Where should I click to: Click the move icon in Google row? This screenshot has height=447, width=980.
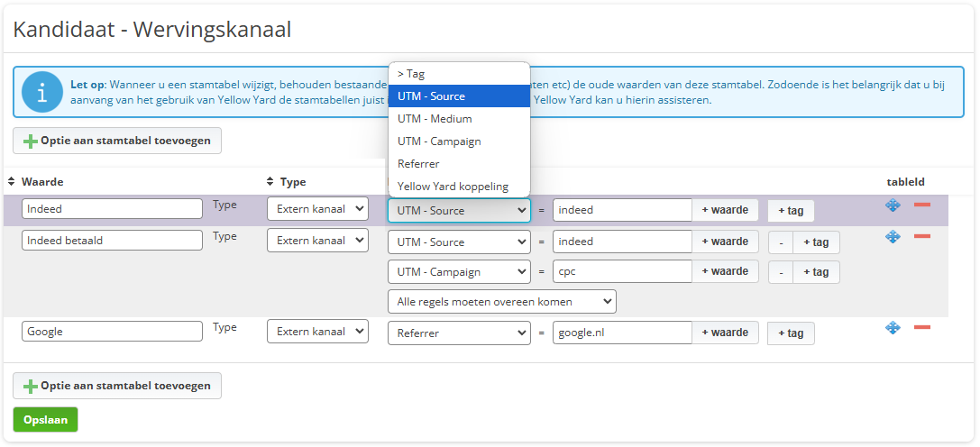pos(893,328)
